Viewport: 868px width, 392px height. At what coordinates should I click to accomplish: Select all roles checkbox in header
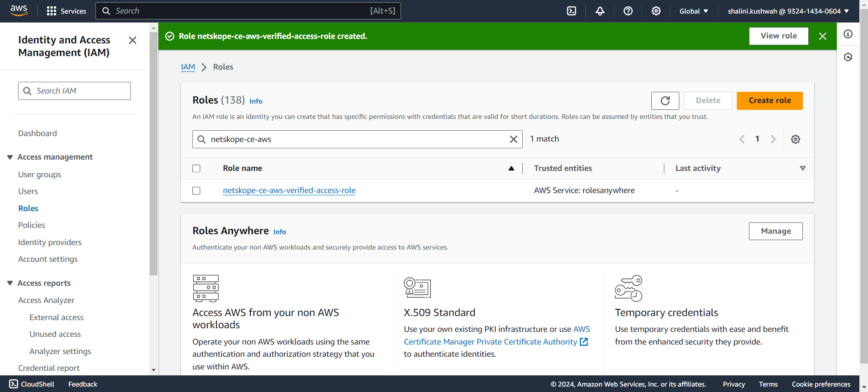pos(196,168)
